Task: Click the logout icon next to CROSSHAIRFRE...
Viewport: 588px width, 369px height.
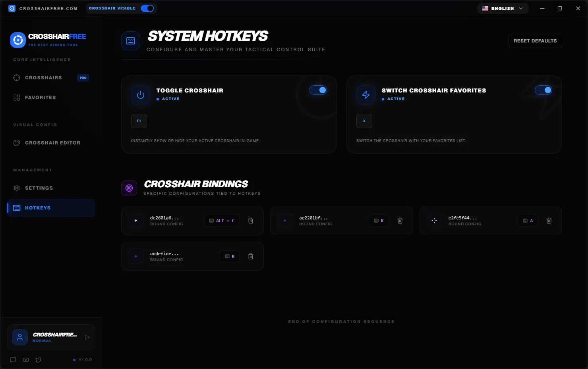Action: (x=87, y=337)
